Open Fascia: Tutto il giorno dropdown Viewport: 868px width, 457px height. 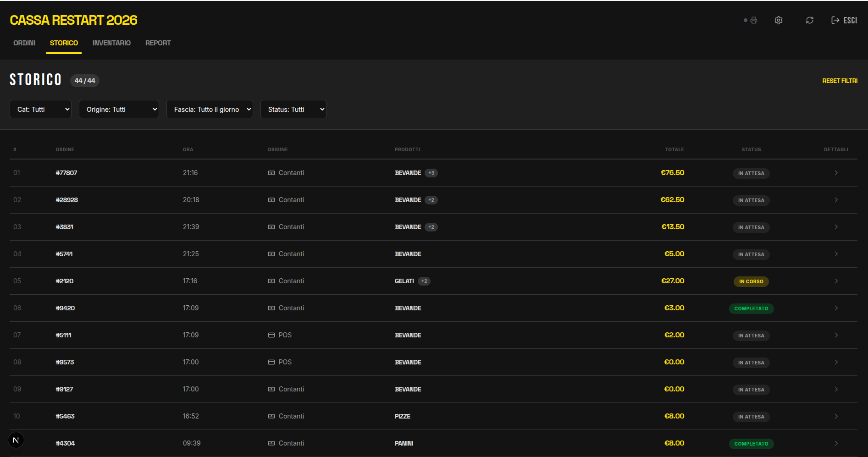point(210,109)
